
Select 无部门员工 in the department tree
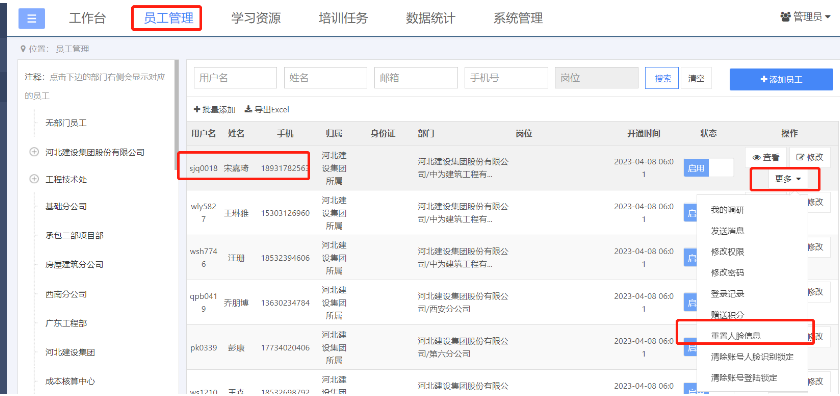(x=66, y=123)
